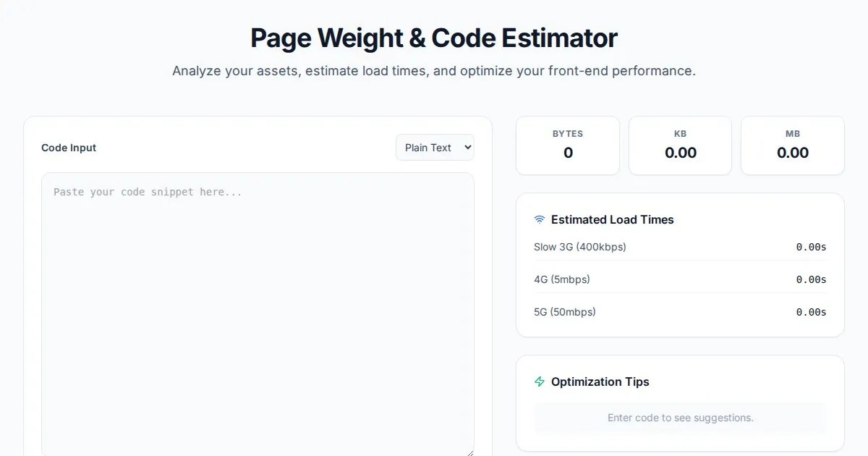Click the 5G load time value
This screenshot has height=456, width=868.
(811, 312)
